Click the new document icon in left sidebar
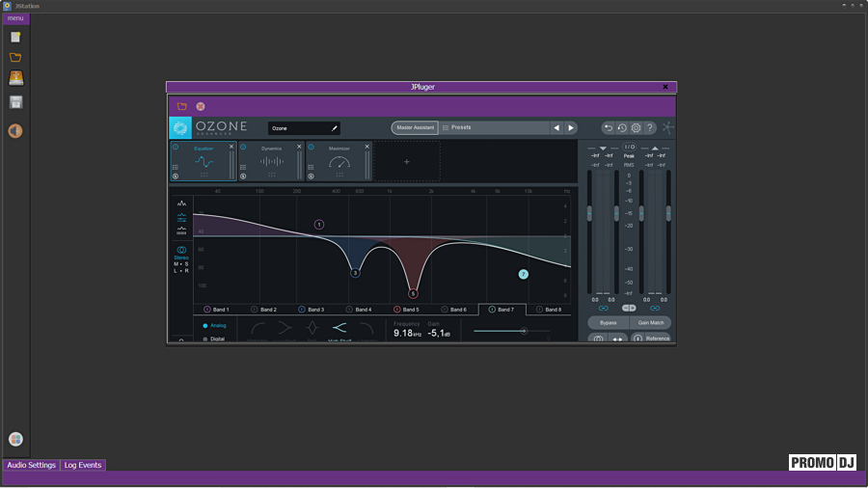868x488 pixels. (15, 37)
